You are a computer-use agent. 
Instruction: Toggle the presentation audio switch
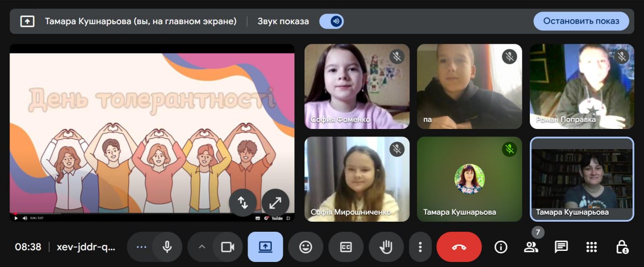tap(332, 21)
